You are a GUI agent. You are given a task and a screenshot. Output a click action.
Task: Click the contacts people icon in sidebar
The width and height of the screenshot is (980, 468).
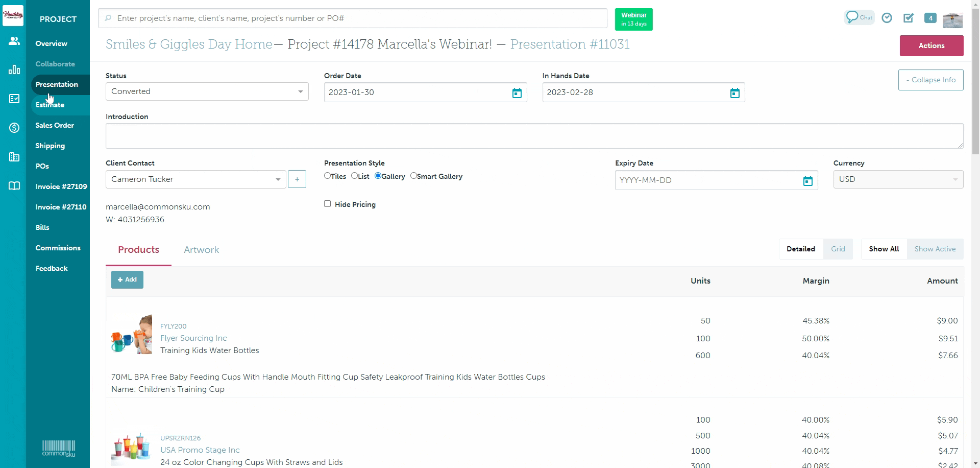coord(14,41)
